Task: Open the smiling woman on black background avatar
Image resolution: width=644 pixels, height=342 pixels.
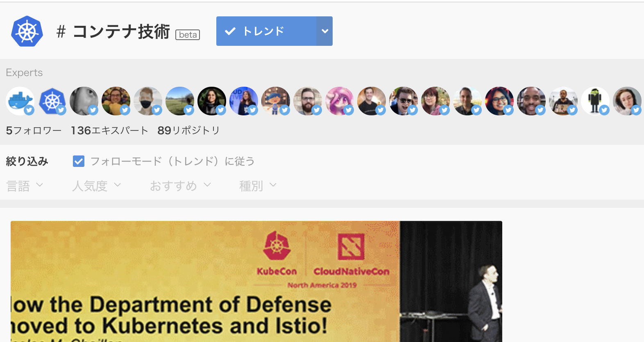Action: [x=212, y=101]
